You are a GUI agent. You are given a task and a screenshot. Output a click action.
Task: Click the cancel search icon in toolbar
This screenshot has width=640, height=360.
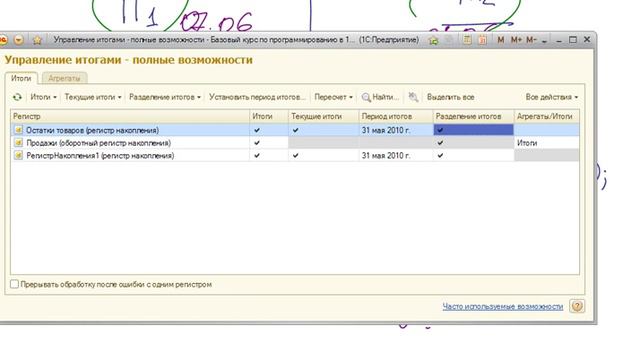(413, 97)
